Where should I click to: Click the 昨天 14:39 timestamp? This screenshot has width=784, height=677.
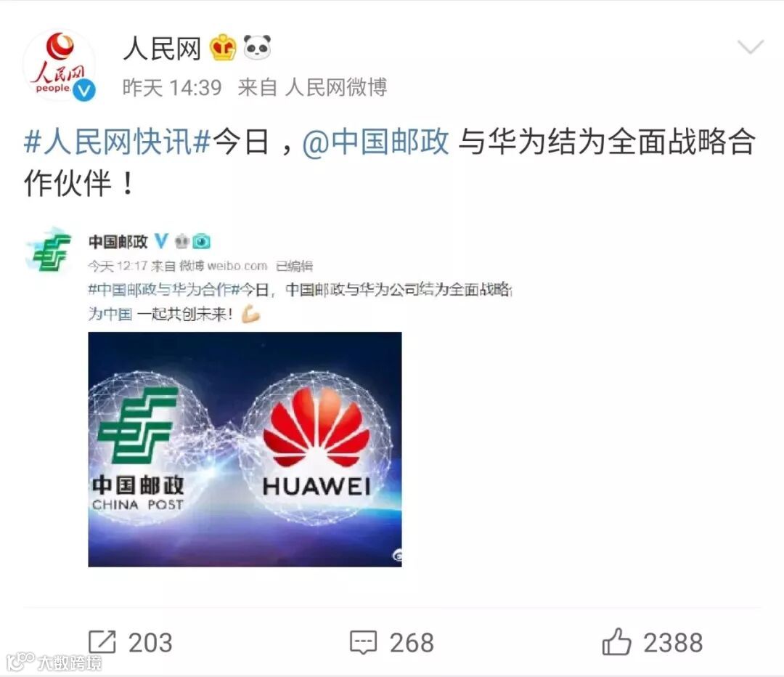click(x=172, y=88)
